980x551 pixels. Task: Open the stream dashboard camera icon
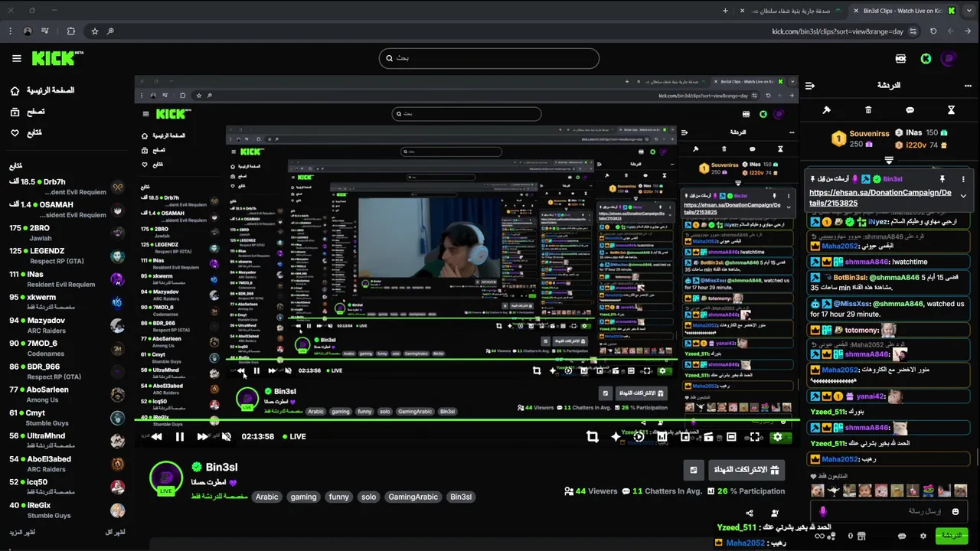pyautogui.click(x=900, y=58)
